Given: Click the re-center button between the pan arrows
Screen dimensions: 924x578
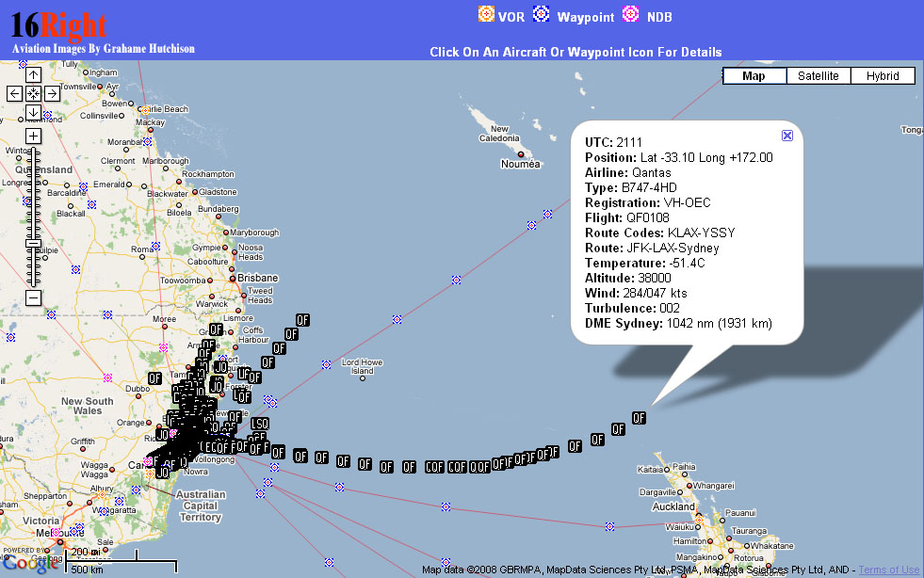Looking at the screenshot, I should point(34,93).
